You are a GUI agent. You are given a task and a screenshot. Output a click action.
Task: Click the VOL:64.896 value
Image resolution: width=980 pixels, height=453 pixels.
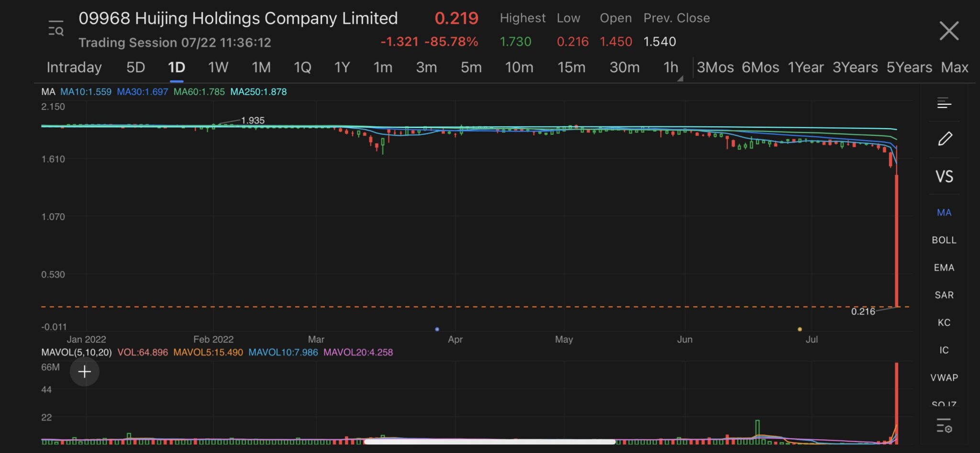coord(143,353)
